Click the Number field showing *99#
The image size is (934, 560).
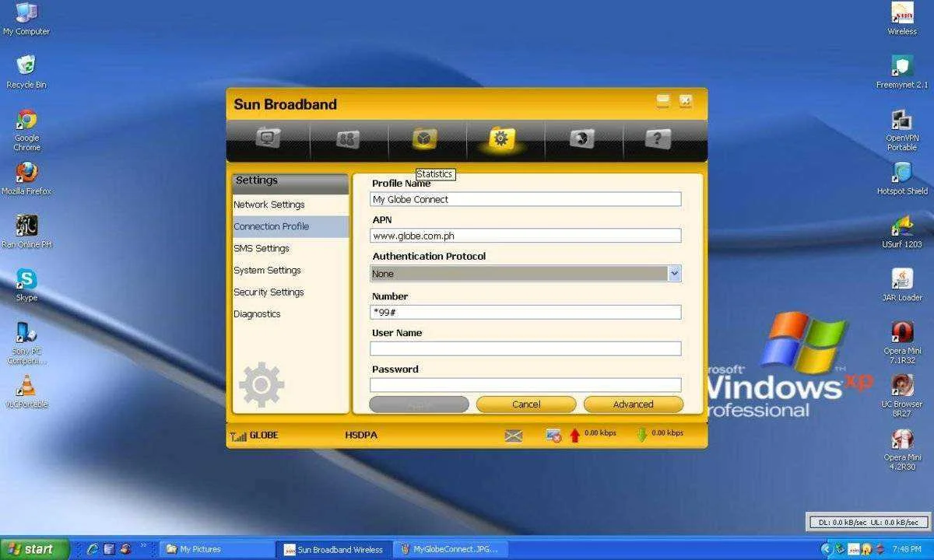[525, 312]
